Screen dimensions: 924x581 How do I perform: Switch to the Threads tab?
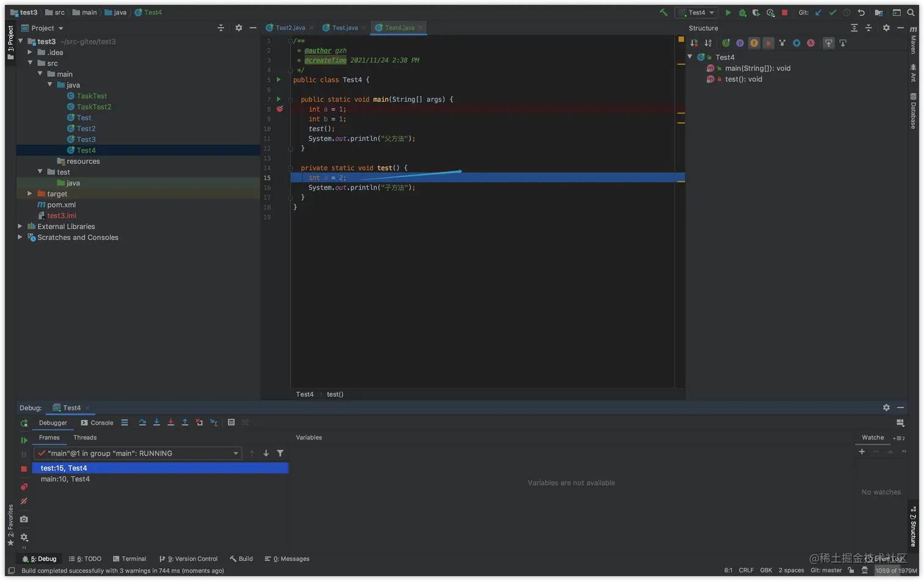(x=85, y=437)
